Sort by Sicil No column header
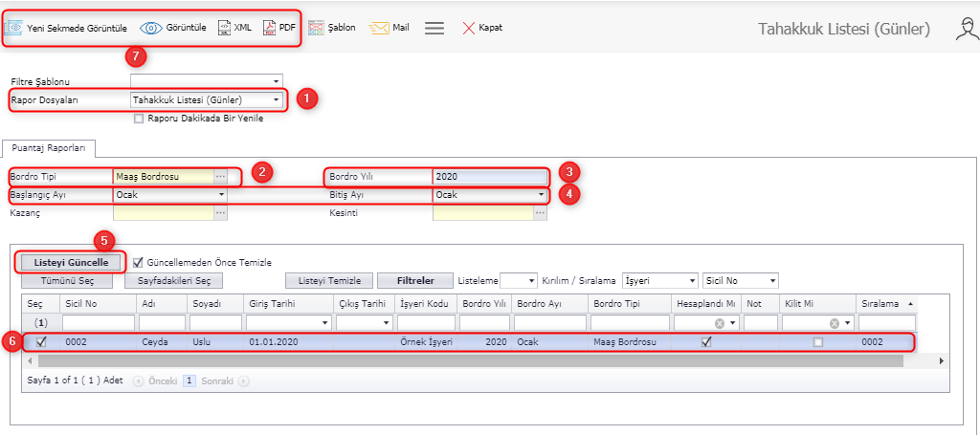The height and width of the screenshot is (435, 980). [x=98, y=303]
